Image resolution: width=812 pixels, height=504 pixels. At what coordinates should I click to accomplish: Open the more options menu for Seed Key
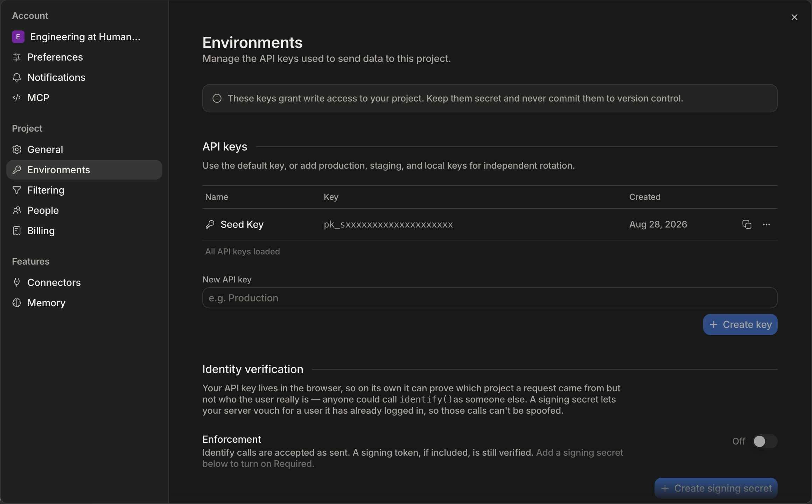point(766,224)
